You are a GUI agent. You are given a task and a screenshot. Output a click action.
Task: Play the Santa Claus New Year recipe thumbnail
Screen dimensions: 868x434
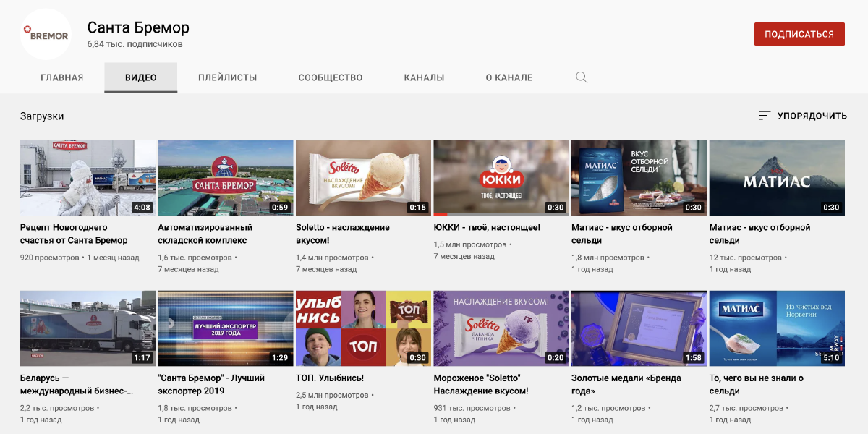point(88,178)
